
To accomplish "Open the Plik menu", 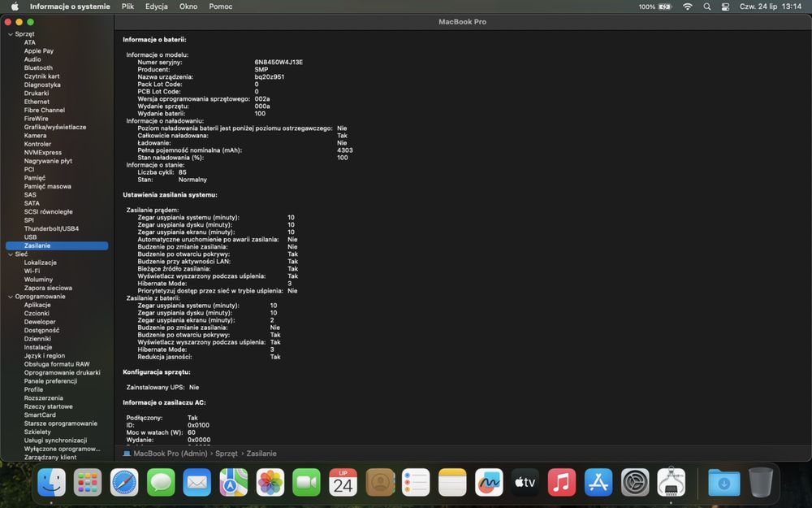I will pyautogui.click(x=128, y=7).
